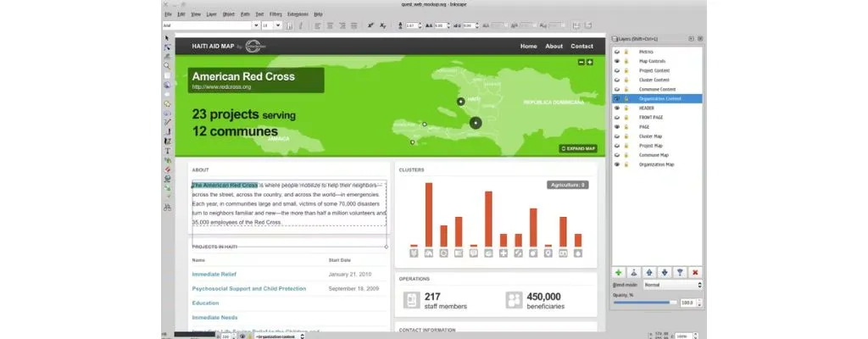Lower the current layer one step
This screenshot has width=868, height=339.
click(665, 272)
